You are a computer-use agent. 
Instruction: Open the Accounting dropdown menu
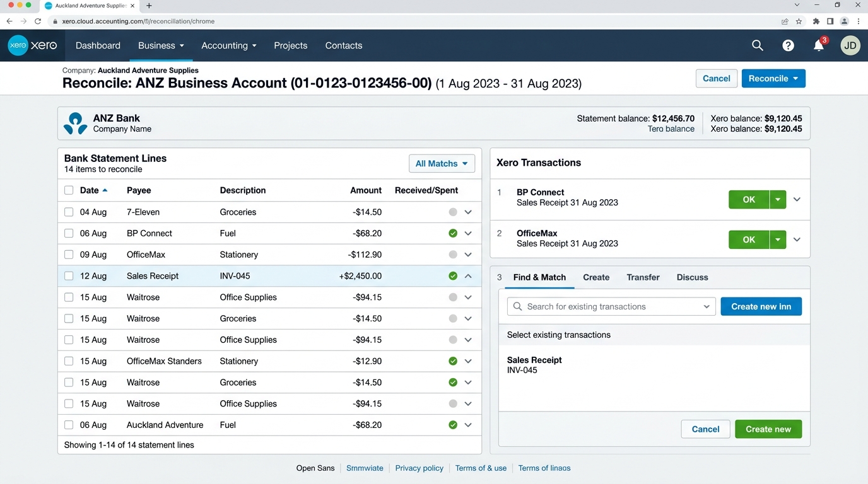point(229,45)
